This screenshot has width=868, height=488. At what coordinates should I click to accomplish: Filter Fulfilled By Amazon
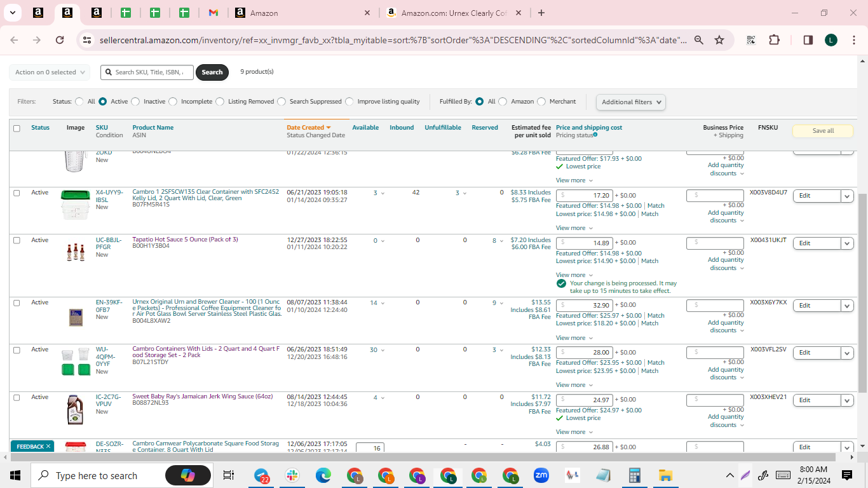(x=503, y=102)
